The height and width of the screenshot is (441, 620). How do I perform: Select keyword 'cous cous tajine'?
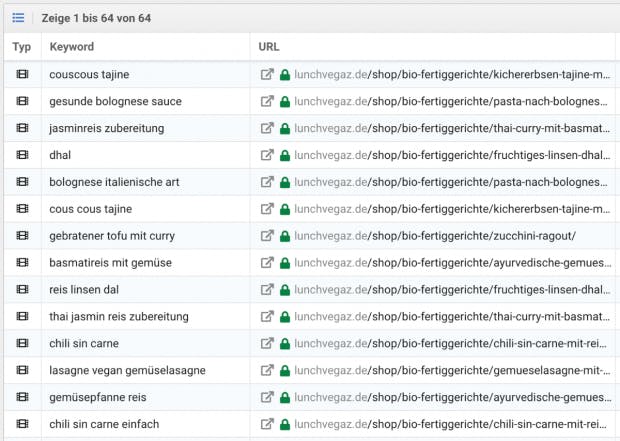(91, 209)
